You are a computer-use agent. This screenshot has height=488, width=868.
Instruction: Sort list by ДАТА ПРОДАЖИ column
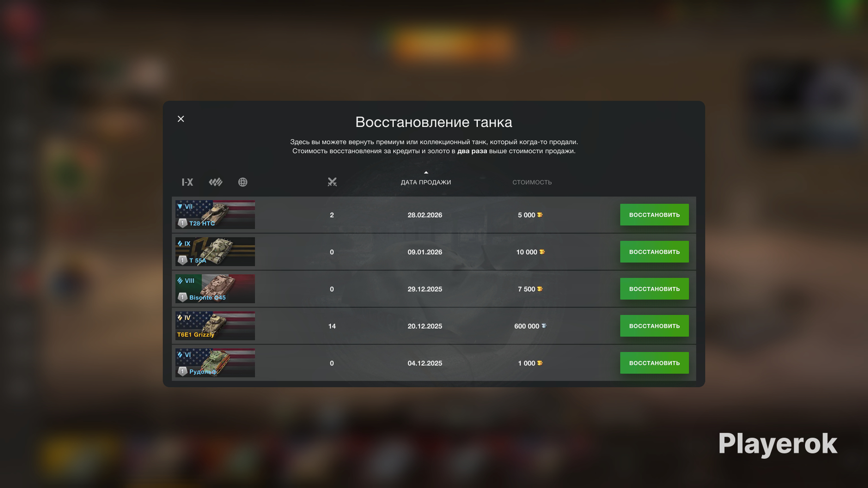(426, 182)
